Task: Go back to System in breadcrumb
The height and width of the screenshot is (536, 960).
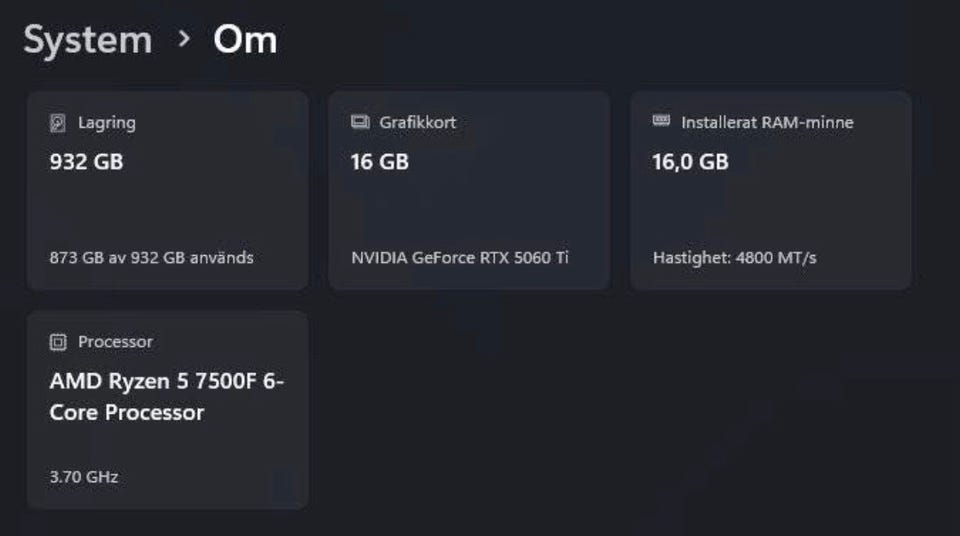Action: (x=88, y=41)
